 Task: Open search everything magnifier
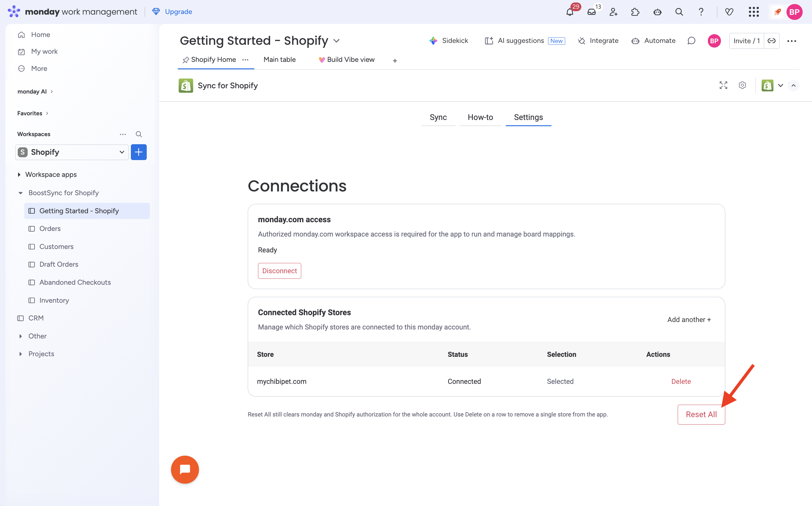coord(679,12)
